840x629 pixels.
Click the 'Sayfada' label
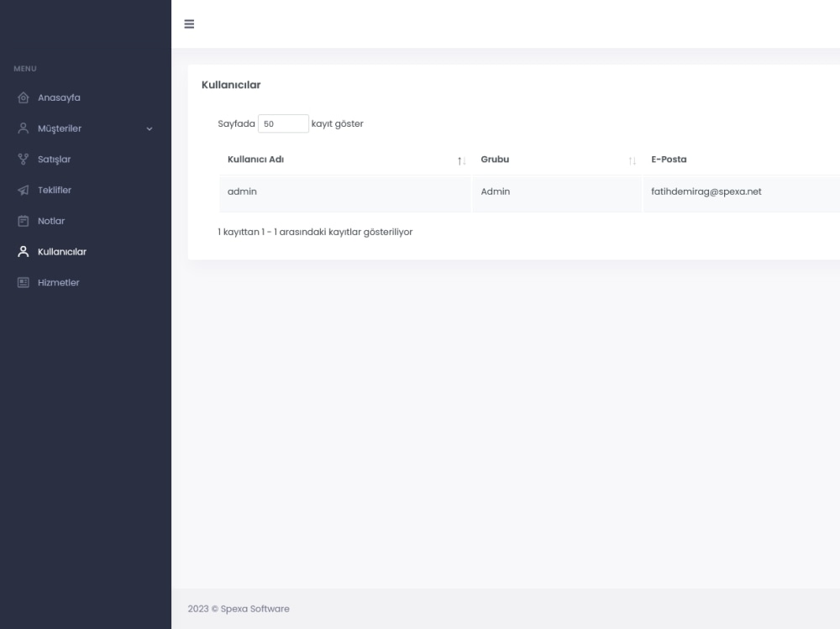click(x=236, y=123)
